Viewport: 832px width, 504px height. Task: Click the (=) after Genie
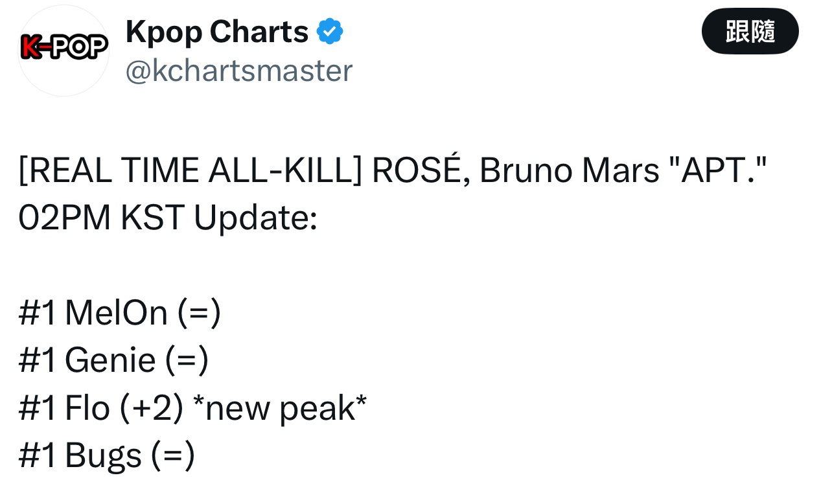(187, 360)
